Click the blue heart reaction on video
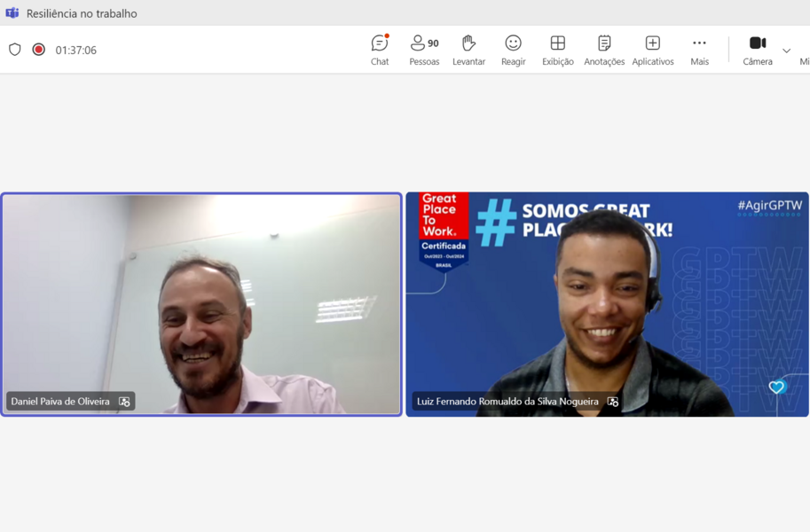 (776, 387)
